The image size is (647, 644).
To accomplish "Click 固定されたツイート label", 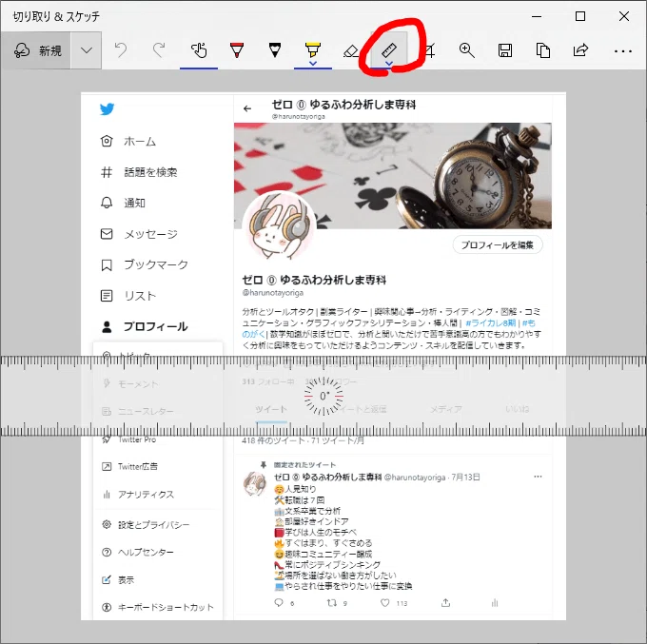I will (x=304, y=465).
